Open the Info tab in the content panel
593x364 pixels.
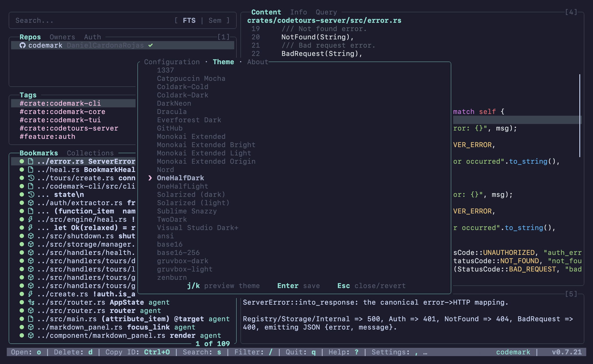298,12
